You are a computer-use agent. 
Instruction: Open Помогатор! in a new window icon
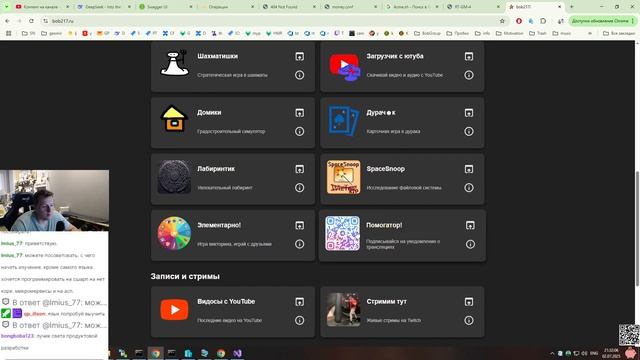point(470,225)
